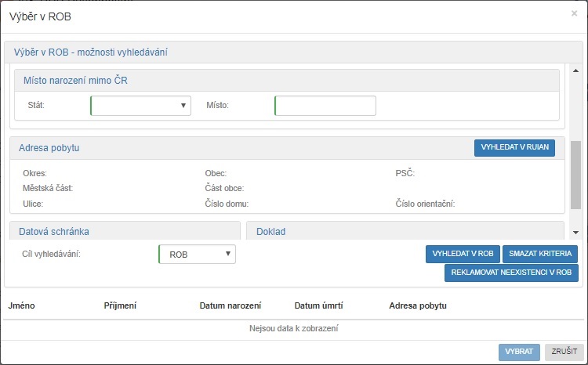Click the Místo input field
This screenshot has width=588, height=365.
[x=325, y=106]
